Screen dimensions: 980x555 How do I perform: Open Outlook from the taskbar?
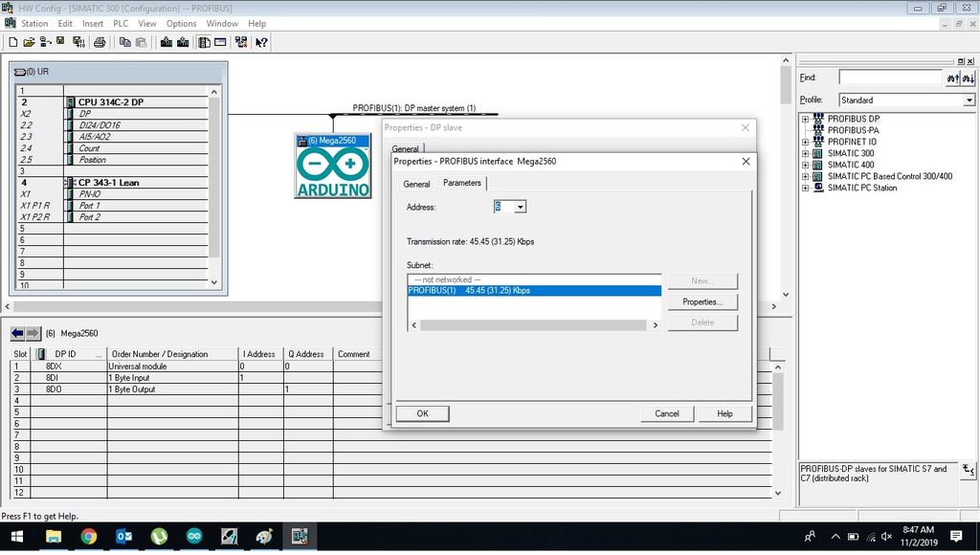[123, 536]
